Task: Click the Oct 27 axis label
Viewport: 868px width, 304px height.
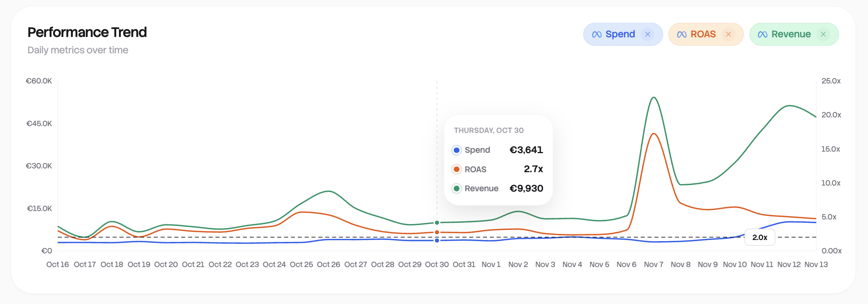Action: pyautogui.click(x=356, y=264)
